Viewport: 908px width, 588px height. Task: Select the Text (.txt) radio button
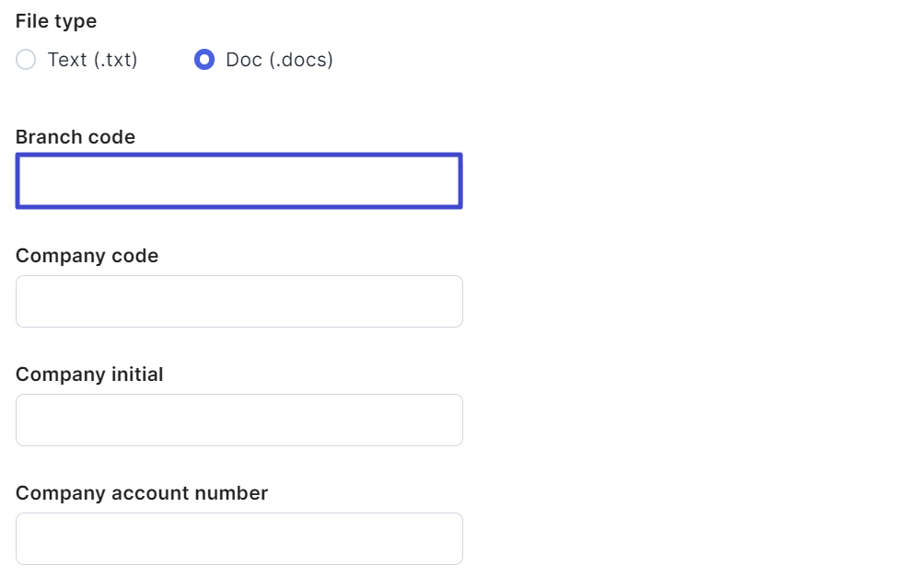click(x=27, y=60)
